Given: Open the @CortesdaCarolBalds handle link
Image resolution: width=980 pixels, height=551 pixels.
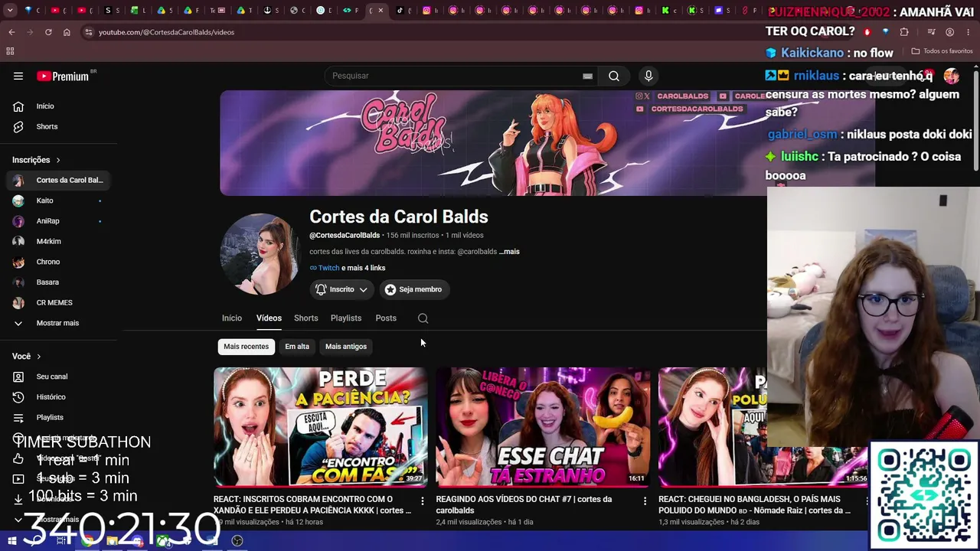Looking at the screenshot, I should click(x=345, y=236).
